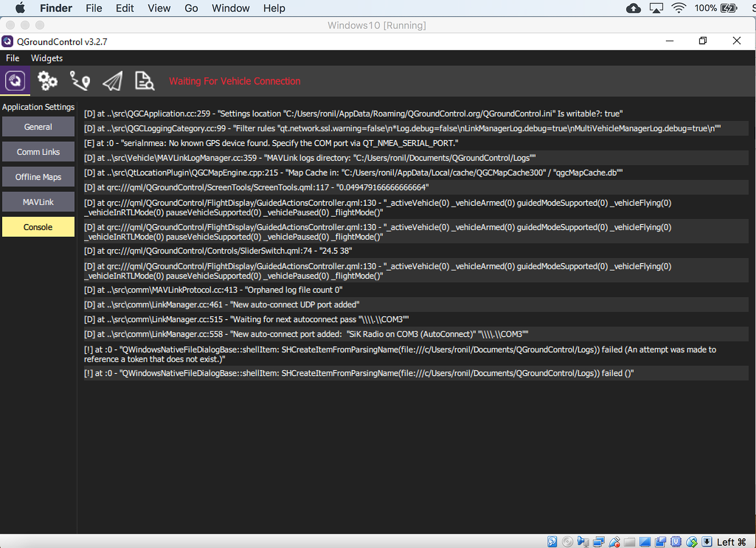Click the MAVLink settings button
756x548 pixels.
coord(38,202)
